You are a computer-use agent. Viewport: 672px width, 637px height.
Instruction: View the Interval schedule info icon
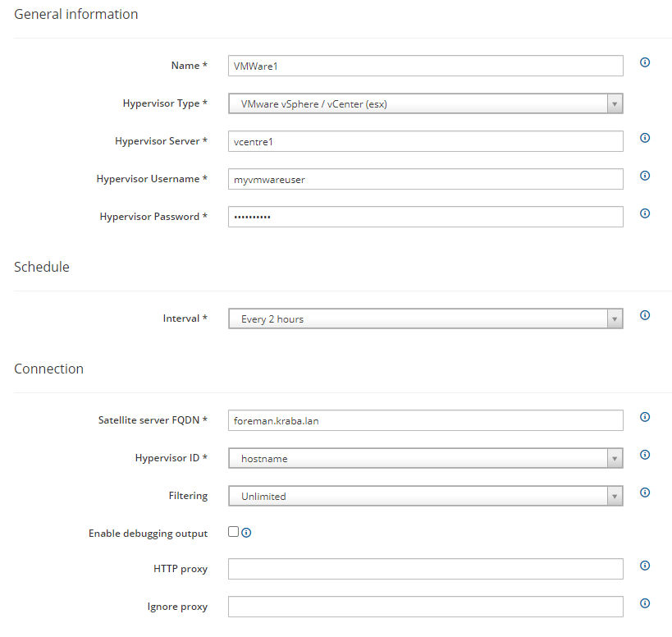pyautogui.click(x=645, y=315)
